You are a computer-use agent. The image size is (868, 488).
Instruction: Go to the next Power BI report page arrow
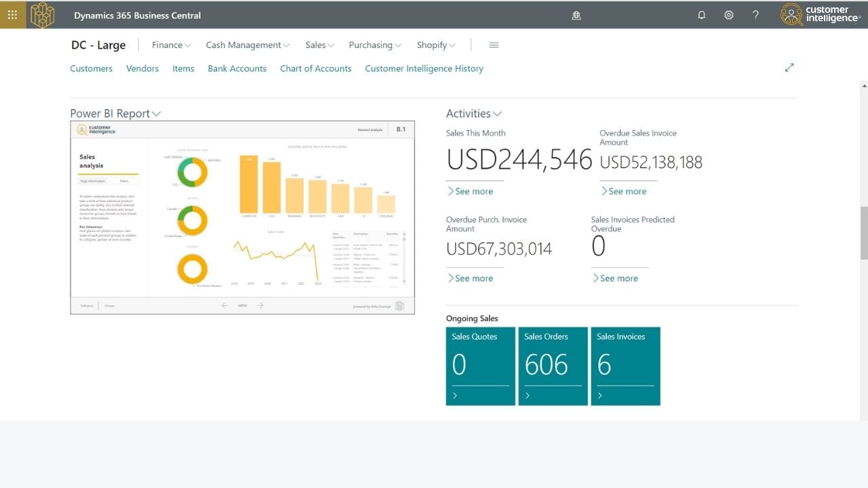tap(260, 306)
